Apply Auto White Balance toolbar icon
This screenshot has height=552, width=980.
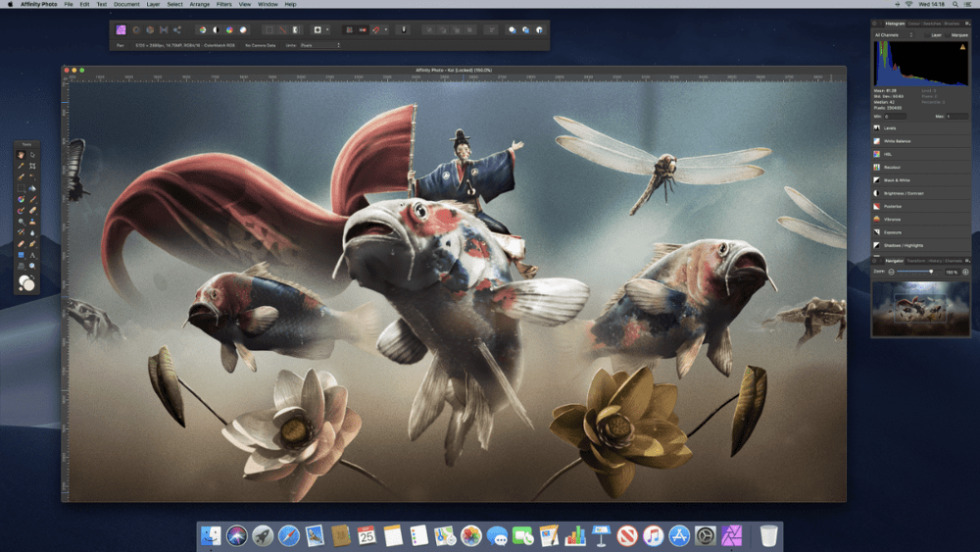coord(244,29)
